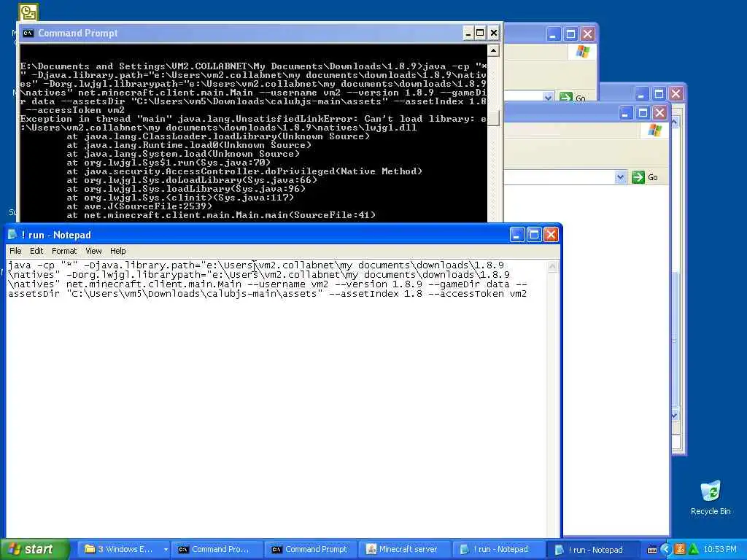Close the frontmost Explorer window above the Go button
747x560 pixels.
pos(659,113)
